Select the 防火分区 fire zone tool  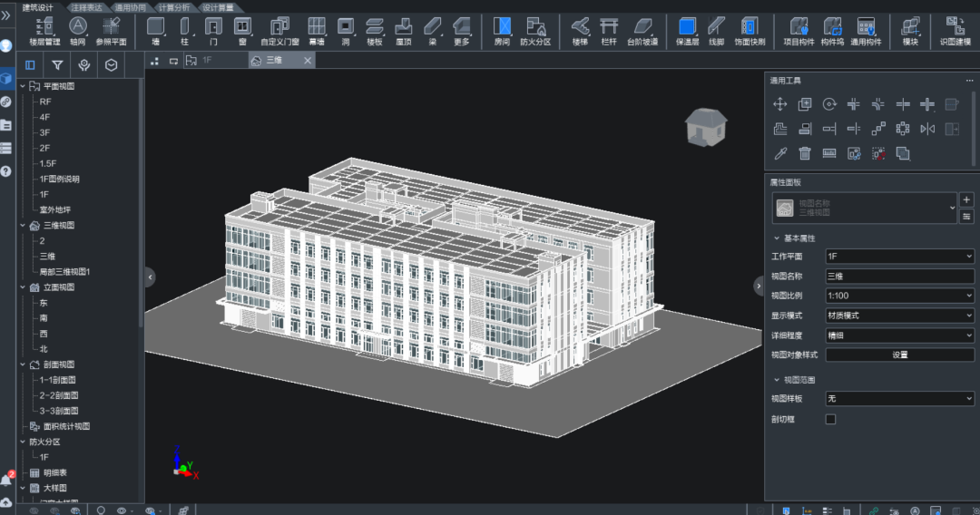click(x=535, y=31)
